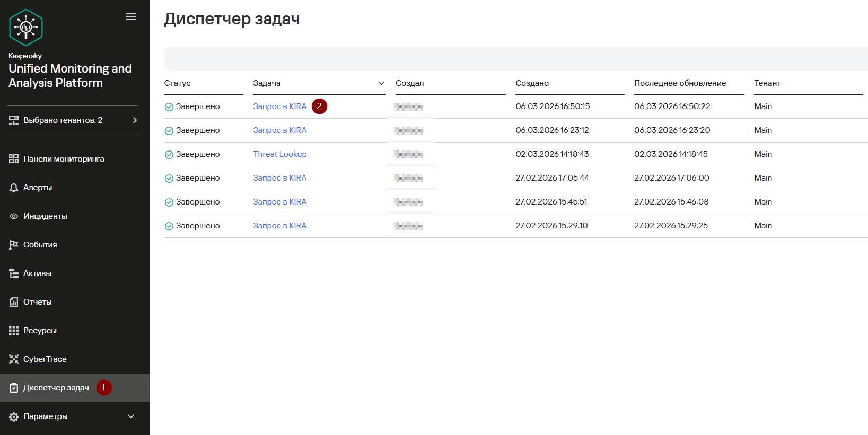Viewport: 868px width, 435px height.
Task: Go to Отчеты section
Action: (38, 302)
